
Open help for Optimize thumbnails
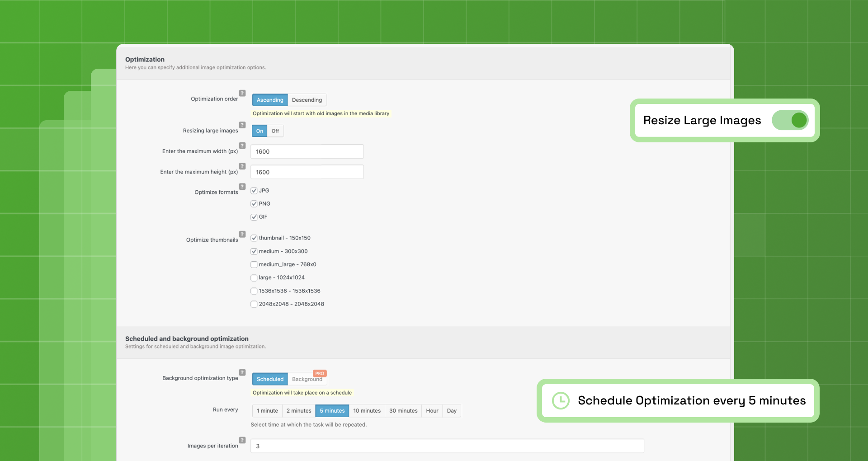point(242,234)
